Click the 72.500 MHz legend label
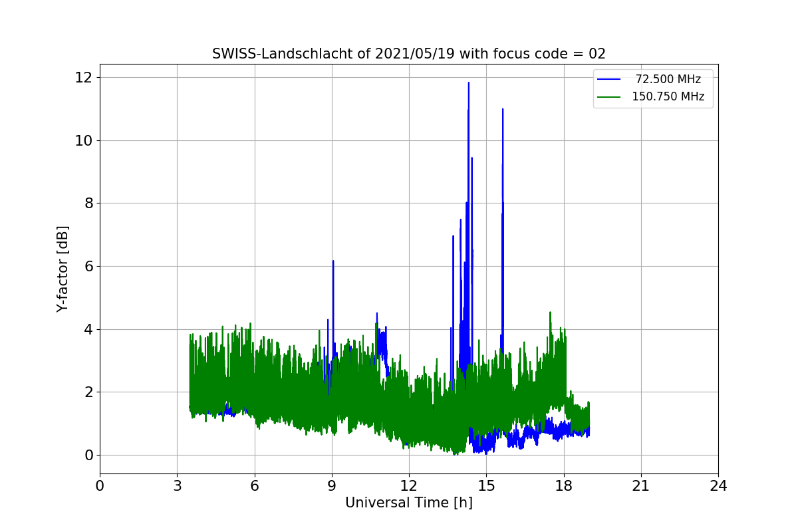 coord(668,79)
